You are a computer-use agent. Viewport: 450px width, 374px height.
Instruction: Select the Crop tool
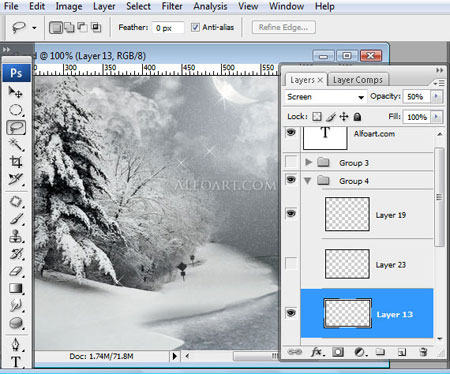[x=15, y=162]
